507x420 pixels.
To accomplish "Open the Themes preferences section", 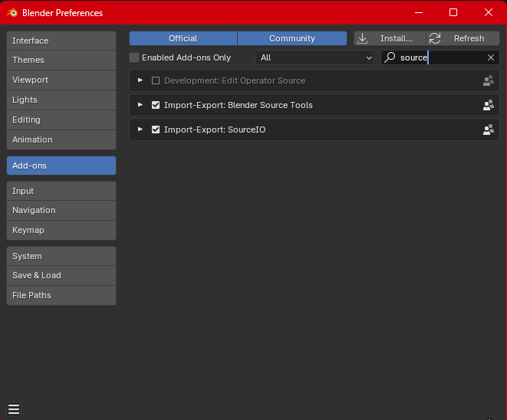I will point(61,60).
